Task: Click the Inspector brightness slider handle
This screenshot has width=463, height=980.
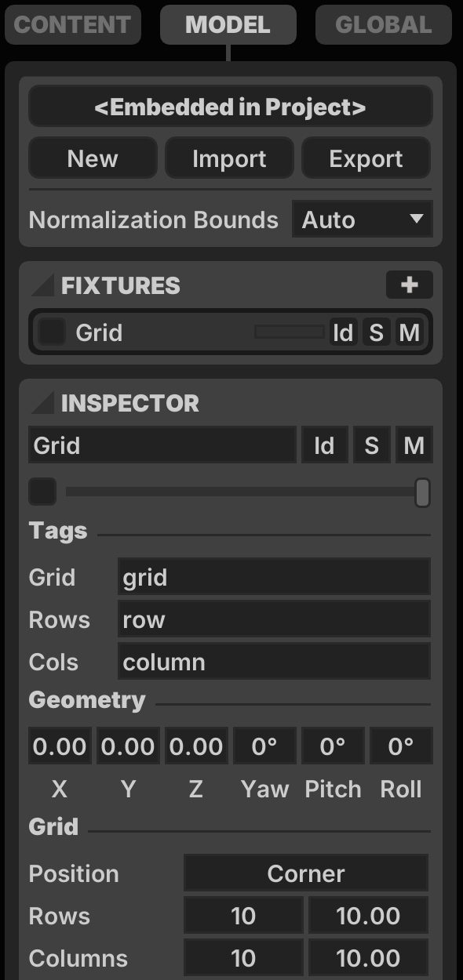Action: pos(422,492)
